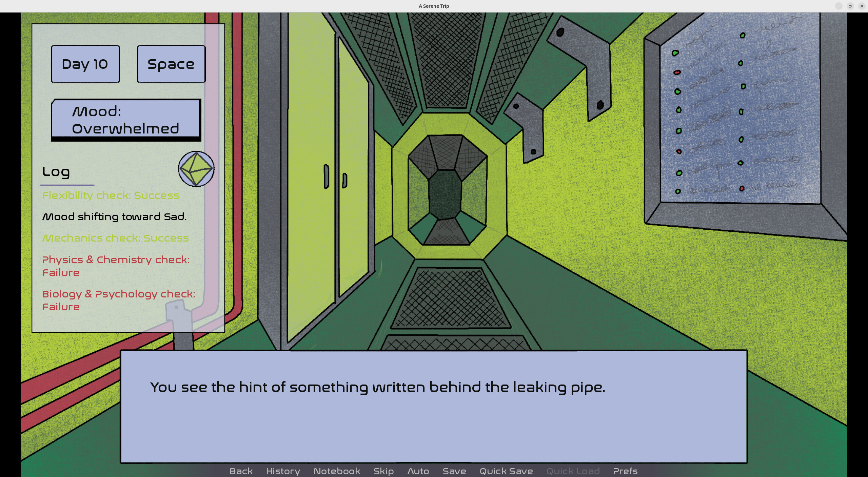Open the Prefs menu
The height and width of the screenshot is (477, 868).
[x=625, y=471]
